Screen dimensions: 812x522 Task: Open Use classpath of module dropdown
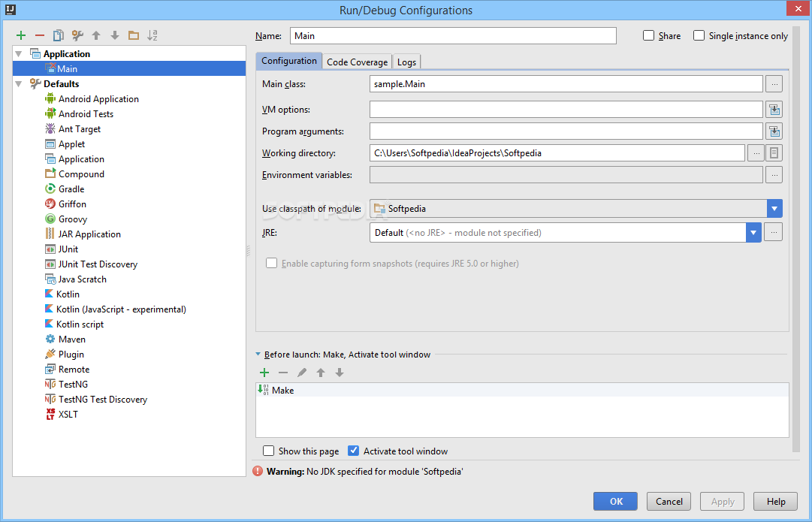pyautogui.click(x=774, y=208)
